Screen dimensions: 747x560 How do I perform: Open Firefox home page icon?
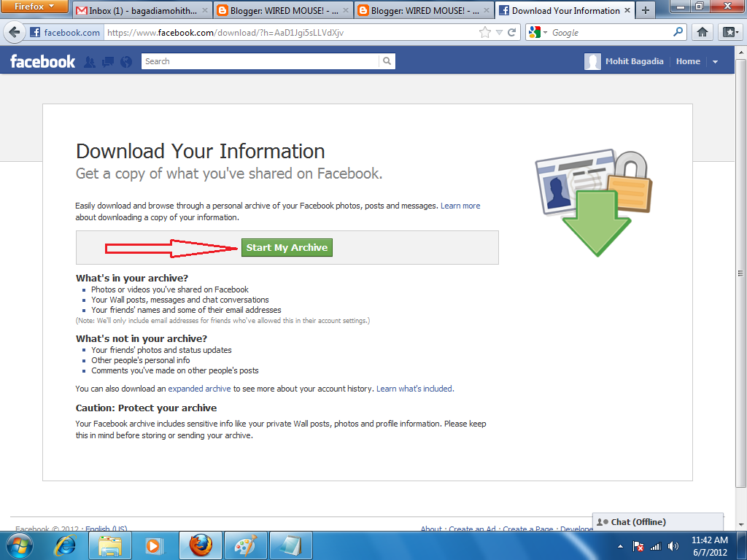click(x=703, y=32)
